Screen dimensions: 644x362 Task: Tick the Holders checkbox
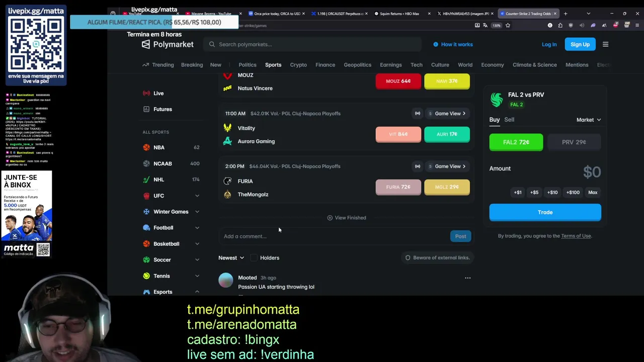coord(254,258)
